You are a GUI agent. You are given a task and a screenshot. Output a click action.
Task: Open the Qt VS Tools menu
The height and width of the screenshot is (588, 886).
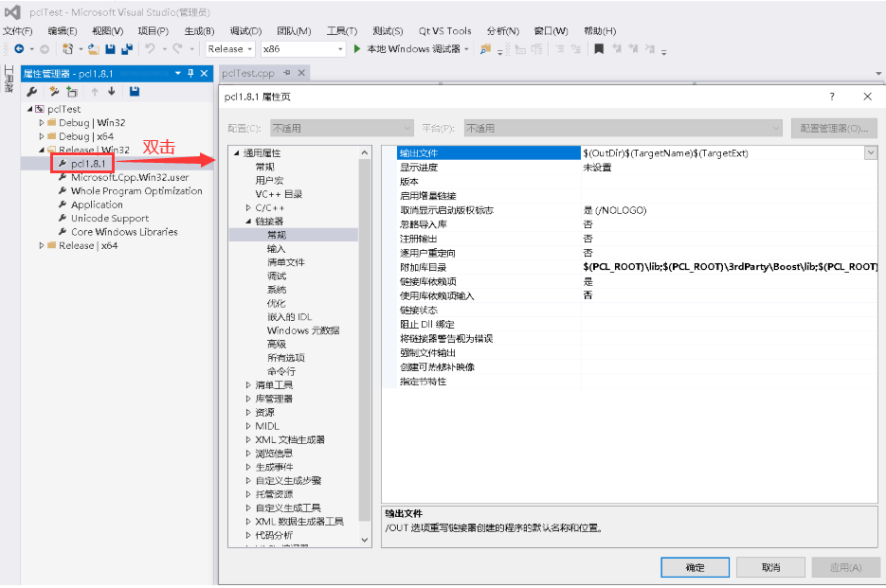point(444,31)
